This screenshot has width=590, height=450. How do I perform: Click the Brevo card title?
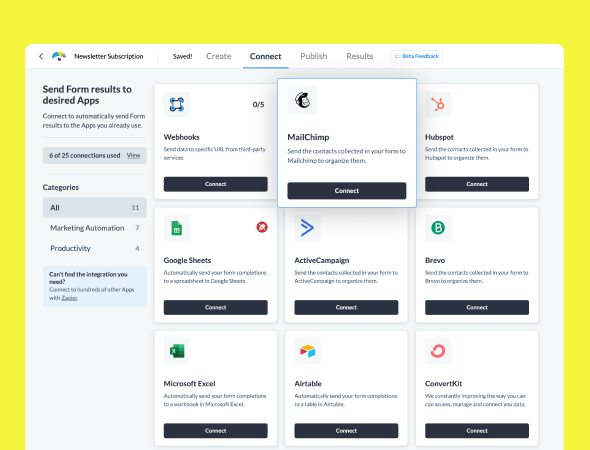[435, 260]
